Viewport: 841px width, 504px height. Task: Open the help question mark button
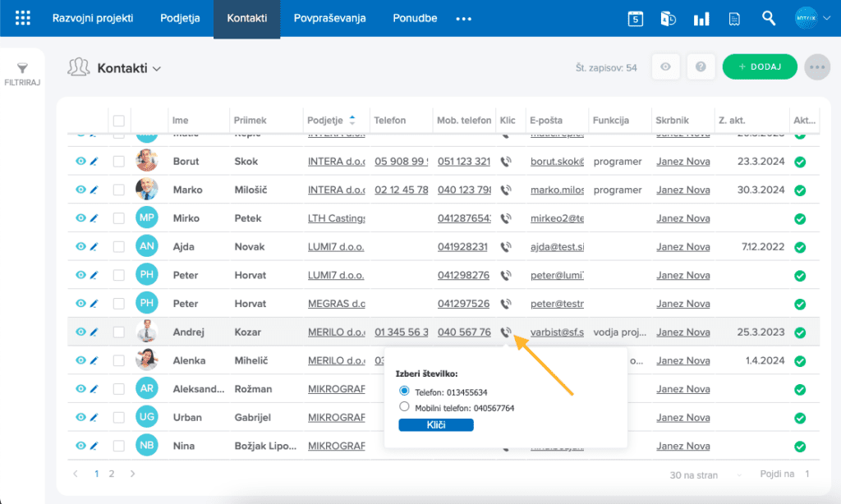tap(701, 67)
